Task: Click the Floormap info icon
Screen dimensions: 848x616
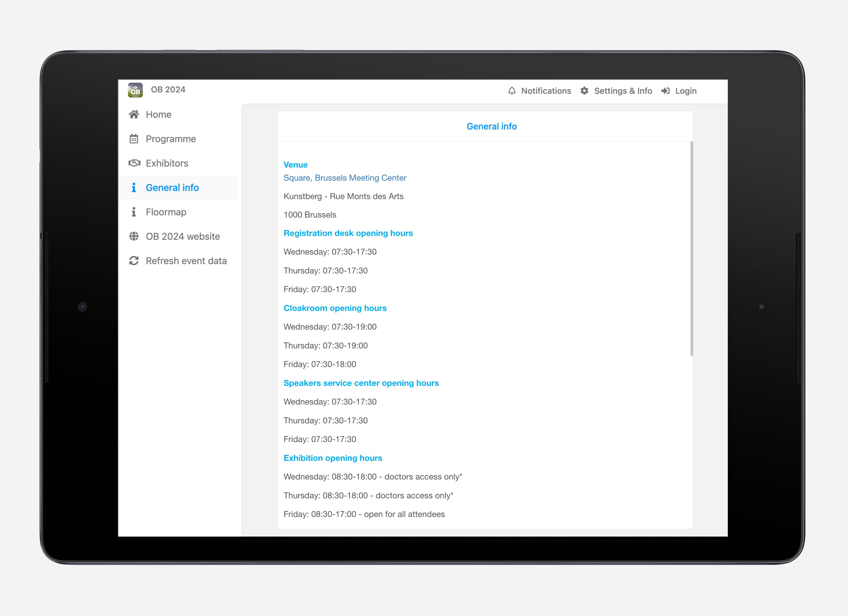Action: [134, 212]
